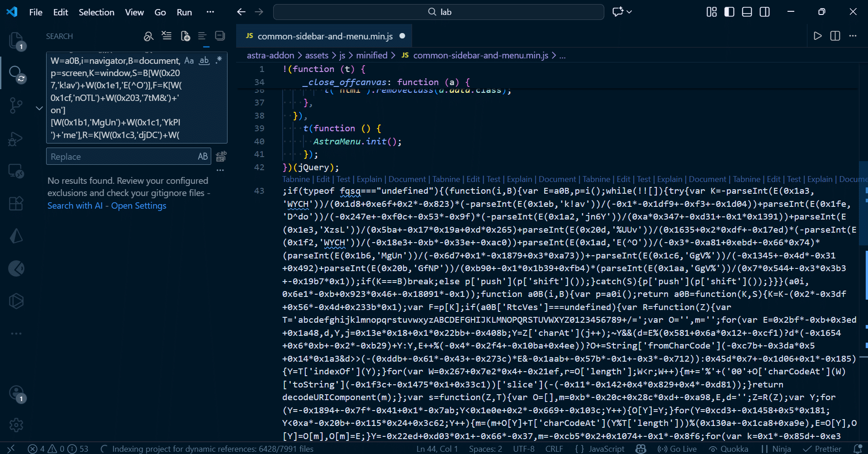The width and height of the screenshot is (868, 454).
Task: Click the first Tabnine code lens
Action: pos(296,179)
